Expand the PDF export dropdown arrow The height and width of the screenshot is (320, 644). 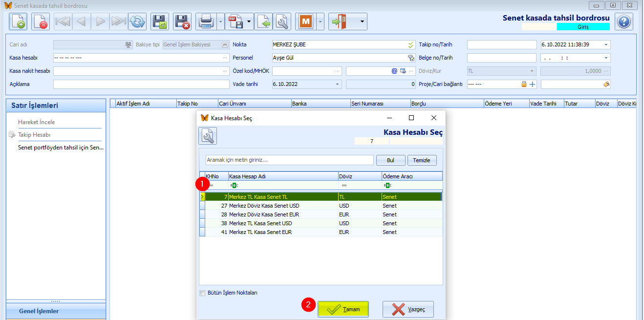coord(249,21)
